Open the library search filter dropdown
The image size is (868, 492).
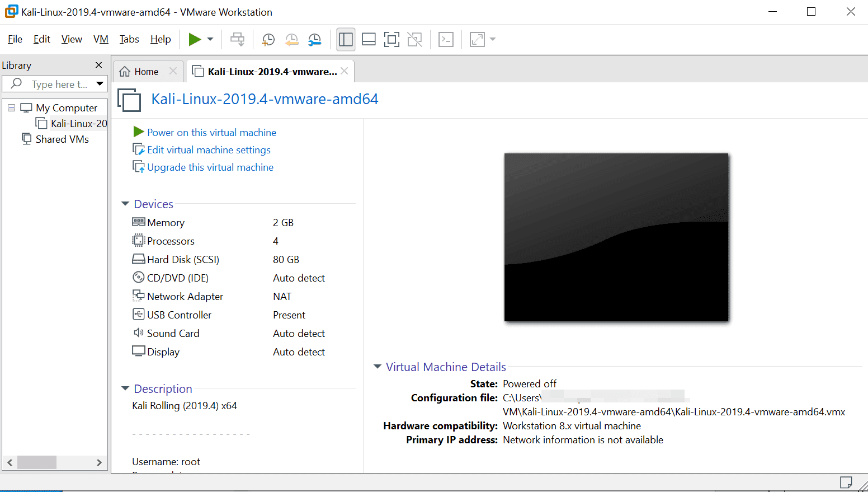[x=100, y=84]
